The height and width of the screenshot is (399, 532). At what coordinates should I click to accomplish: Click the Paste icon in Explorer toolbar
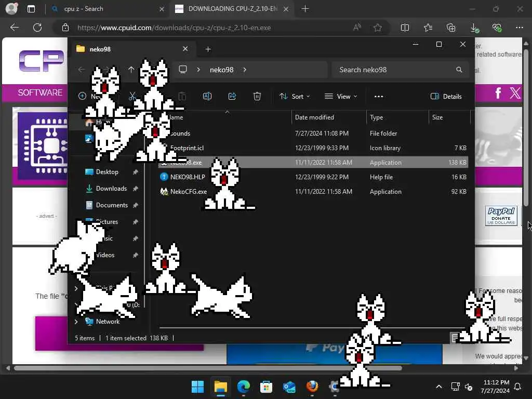click(x=182, y=96)
